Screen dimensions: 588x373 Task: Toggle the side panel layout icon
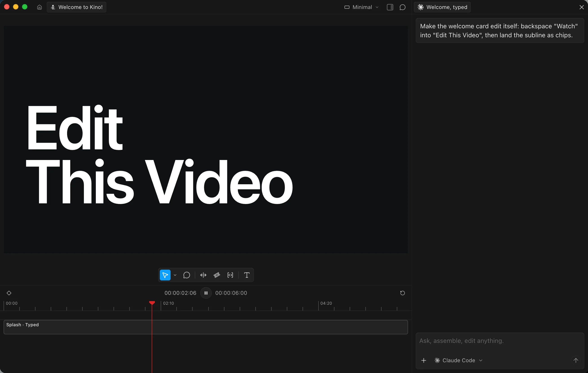[390, 7]
